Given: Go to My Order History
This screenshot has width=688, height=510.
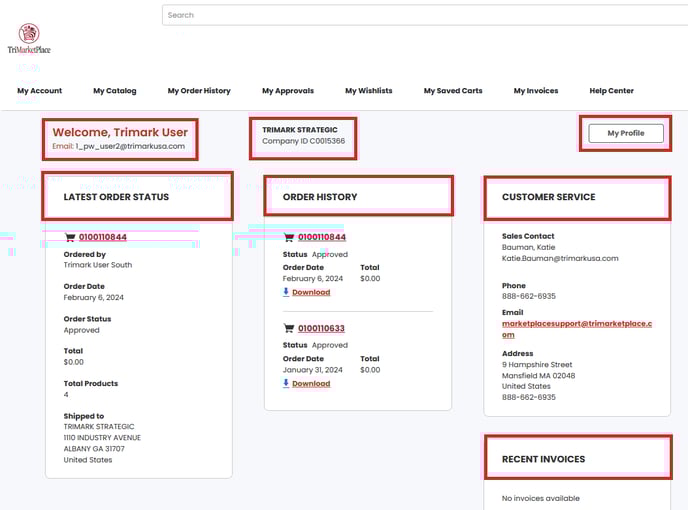Looking at the screenshot, I should tap(199, 91).
